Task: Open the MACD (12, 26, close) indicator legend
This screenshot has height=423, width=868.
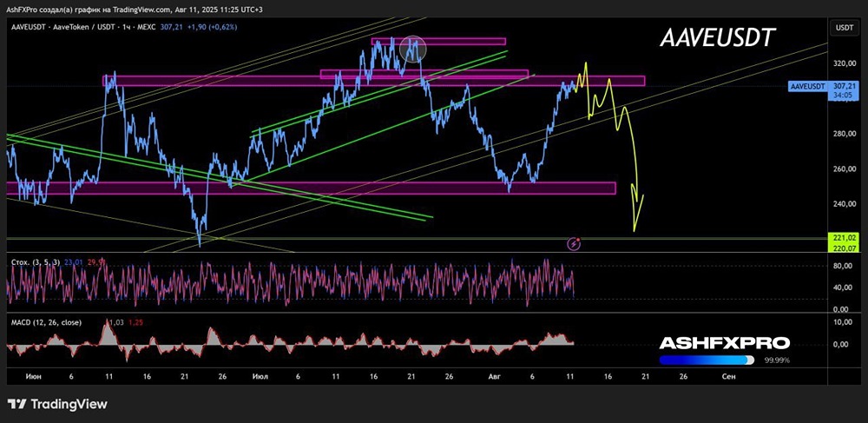Action: 46,322
